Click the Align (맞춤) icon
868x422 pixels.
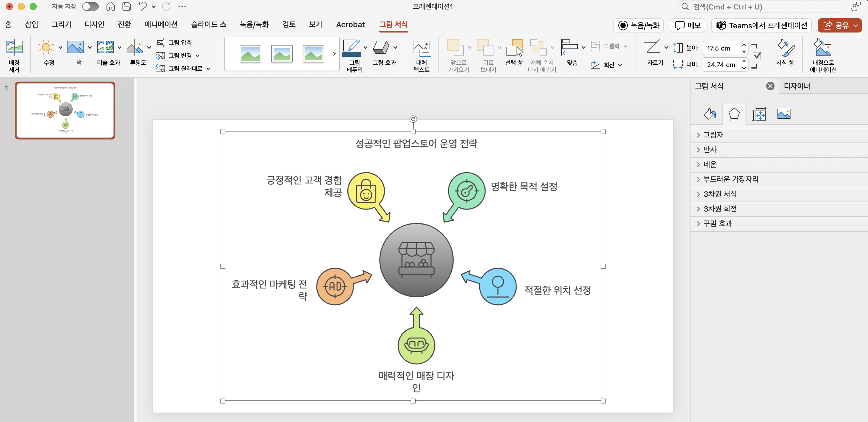[x=569, y=48]
